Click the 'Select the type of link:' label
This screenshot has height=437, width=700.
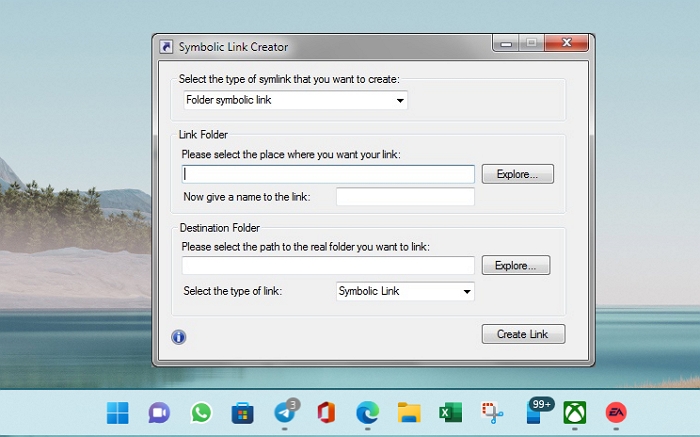click(x=233, y=291)
